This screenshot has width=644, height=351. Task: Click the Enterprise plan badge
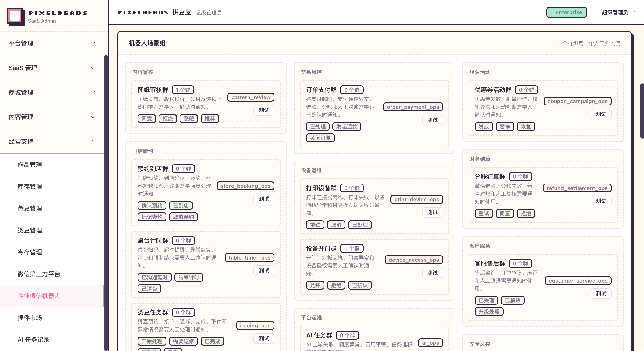click(566, 12)
